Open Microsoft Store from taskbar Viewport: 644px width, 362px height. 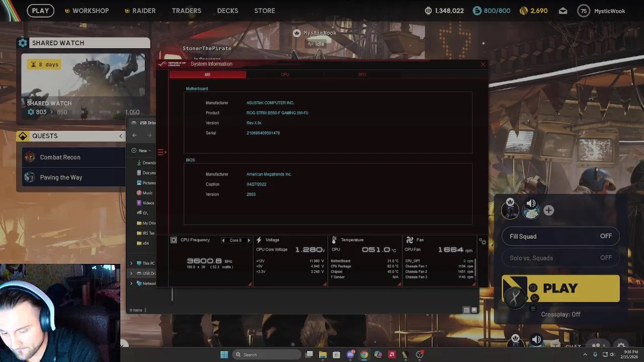(337, 354)
